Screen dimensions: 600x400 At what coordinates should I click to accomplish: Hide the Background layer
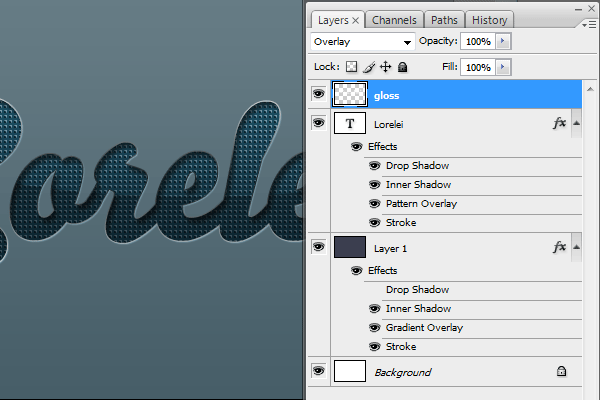pyautogui.click(x=318, y=371)
